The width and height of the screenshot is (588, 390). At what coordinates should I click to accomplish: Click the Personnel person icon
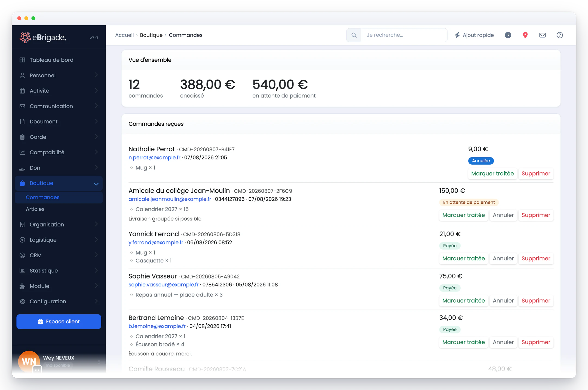22,75
